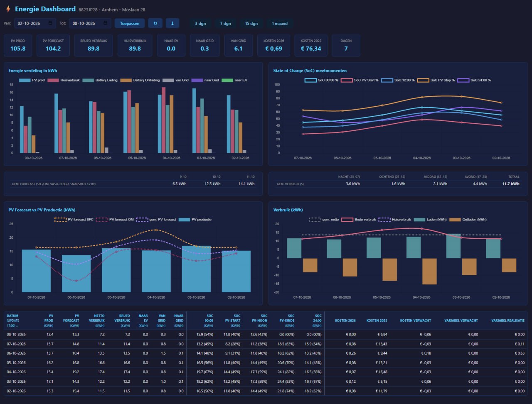Toggle the Laden (kWh) legend entry

click(430, 219)
